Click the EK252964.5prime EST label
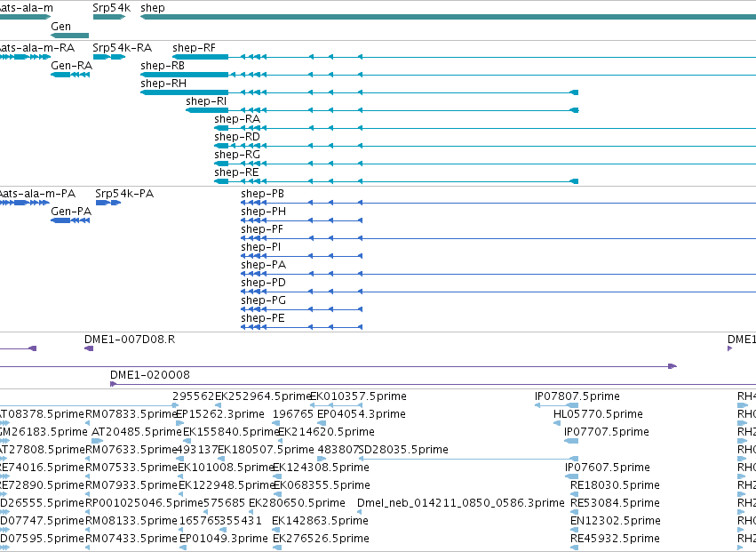This screenshot has width=756, height=552. pos(263,396)
